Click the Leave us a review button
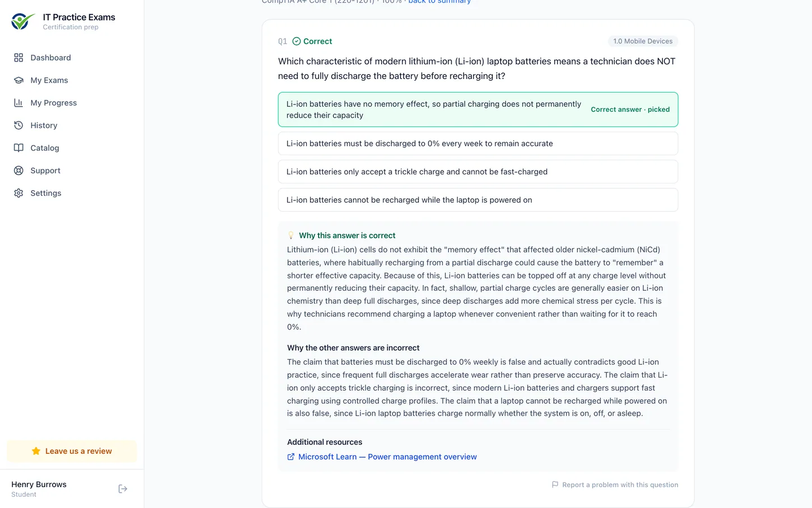Image resolution: width=812 pixels, height=508 pixels. [x=72, y=451]
